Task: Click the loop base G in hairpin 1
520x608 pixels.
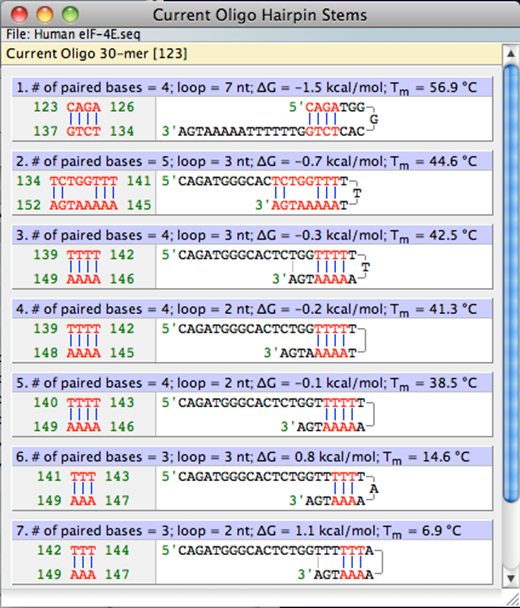Action: click(x=374, y=119)
